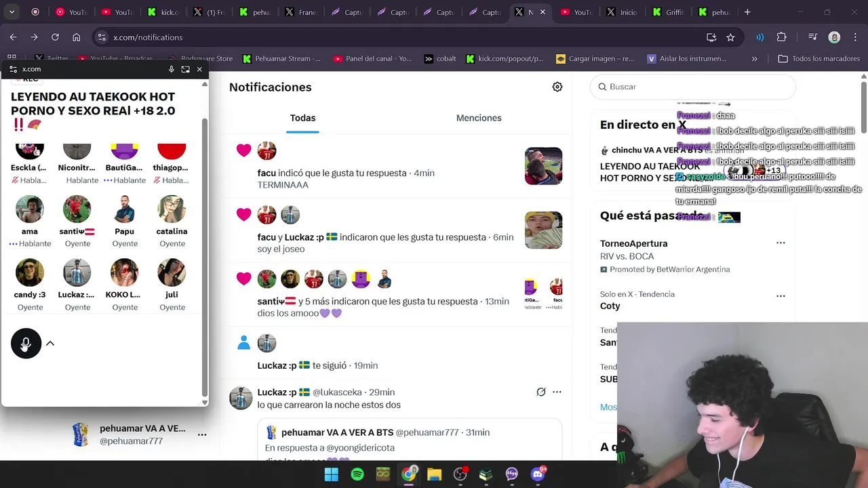Open Todos los marcadores folder
The height and width of the screenshot is (488, 868).
click(819, 59)
